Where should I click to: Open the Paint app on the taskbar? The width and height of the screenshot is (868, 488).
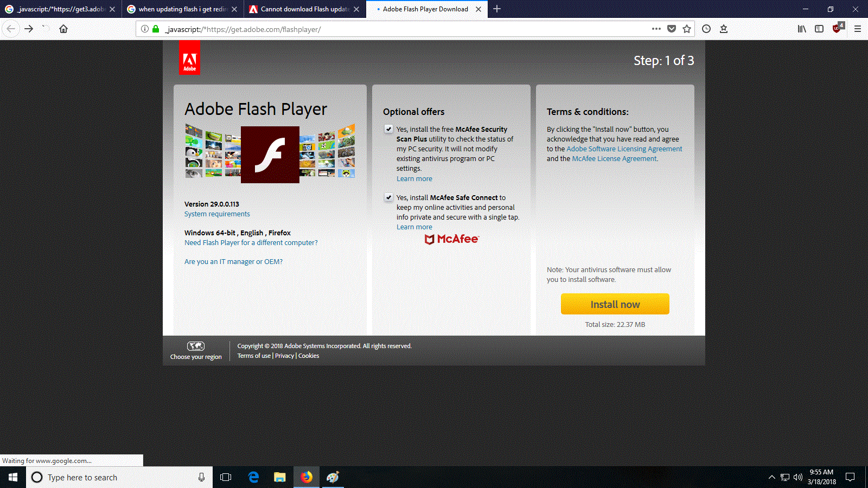333,477
